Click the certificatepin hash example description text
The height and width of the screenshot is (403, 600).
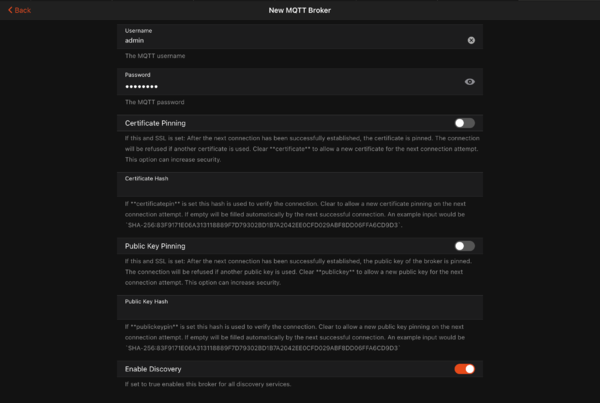[298, 212]
